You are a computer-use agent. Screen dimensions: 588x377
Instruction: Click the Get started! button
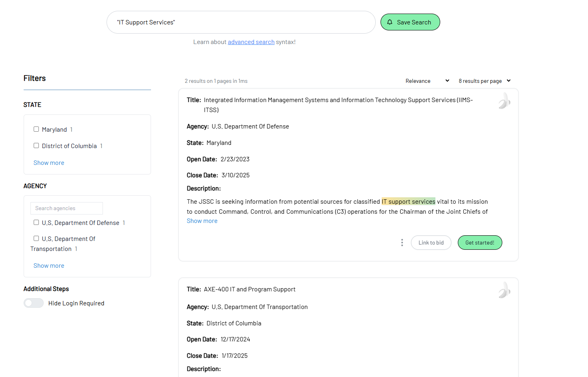(480, 243)
